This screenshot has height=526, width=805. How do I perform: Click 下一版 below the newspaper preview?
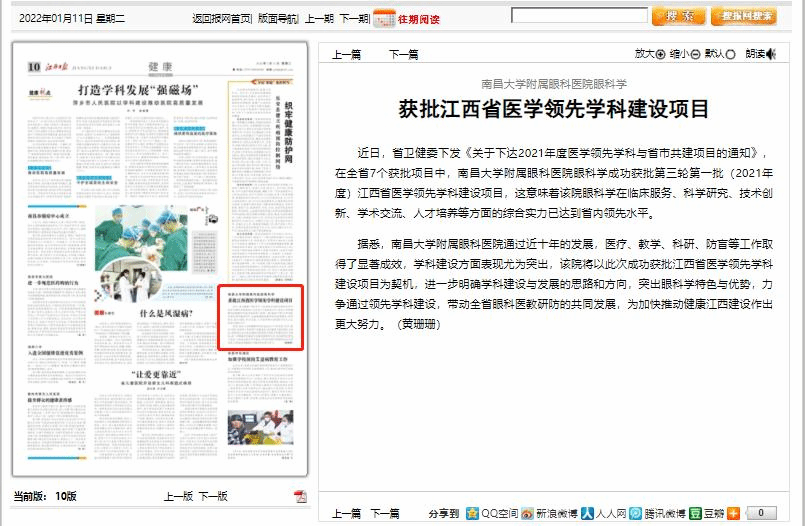pos(213,496)
